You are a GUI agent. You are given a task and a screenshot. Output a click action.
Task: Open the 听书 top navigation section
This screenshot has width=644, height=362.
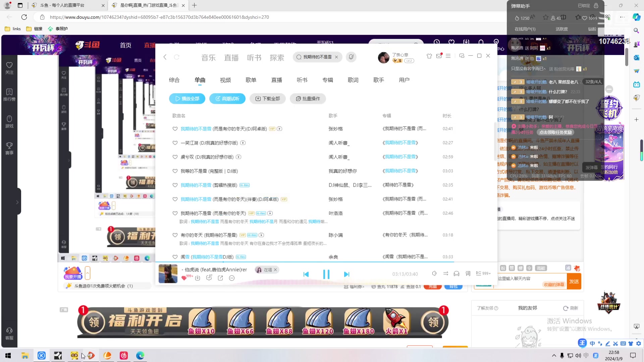coord(254,58)
